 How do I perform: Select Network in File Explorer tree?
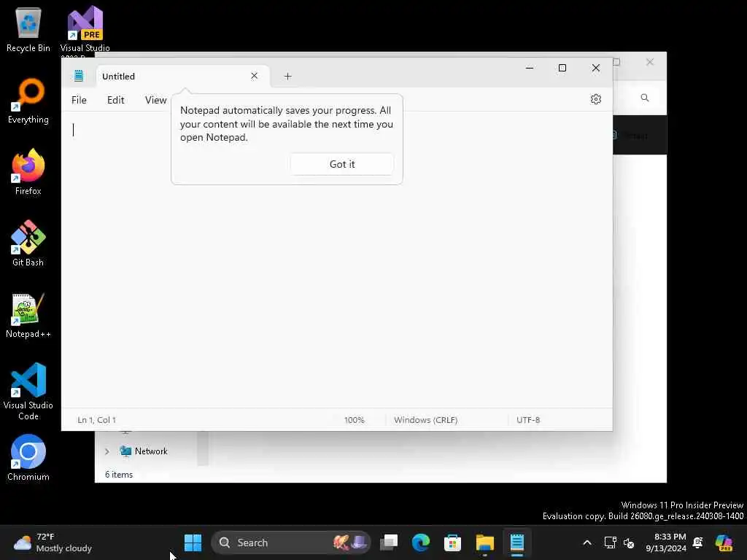tap(151, 451)
